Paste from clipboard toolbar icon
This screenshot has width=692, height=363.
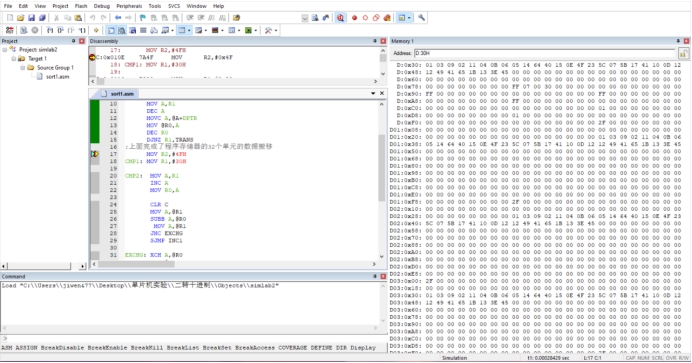pos(78,18)
